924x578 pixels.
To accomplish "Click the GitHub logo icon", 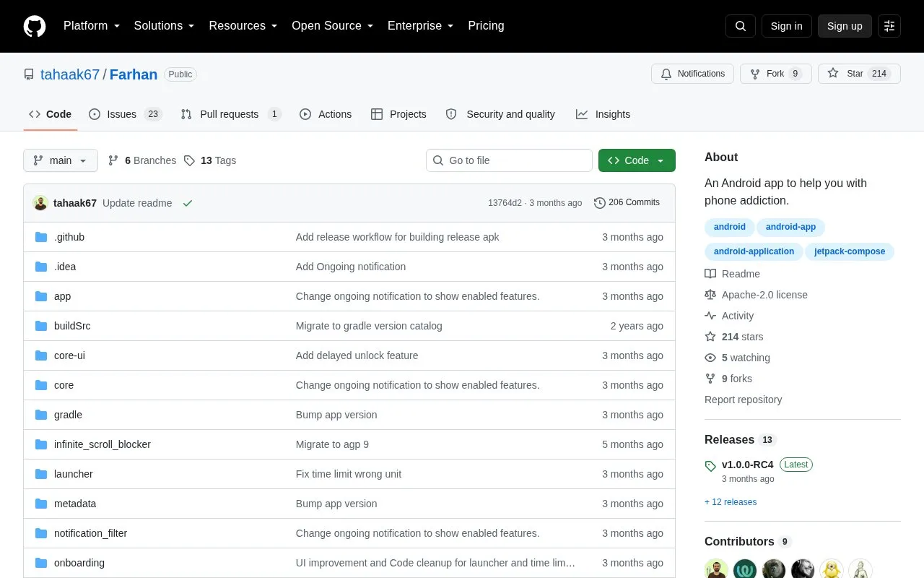I will (x=35, y=26).
